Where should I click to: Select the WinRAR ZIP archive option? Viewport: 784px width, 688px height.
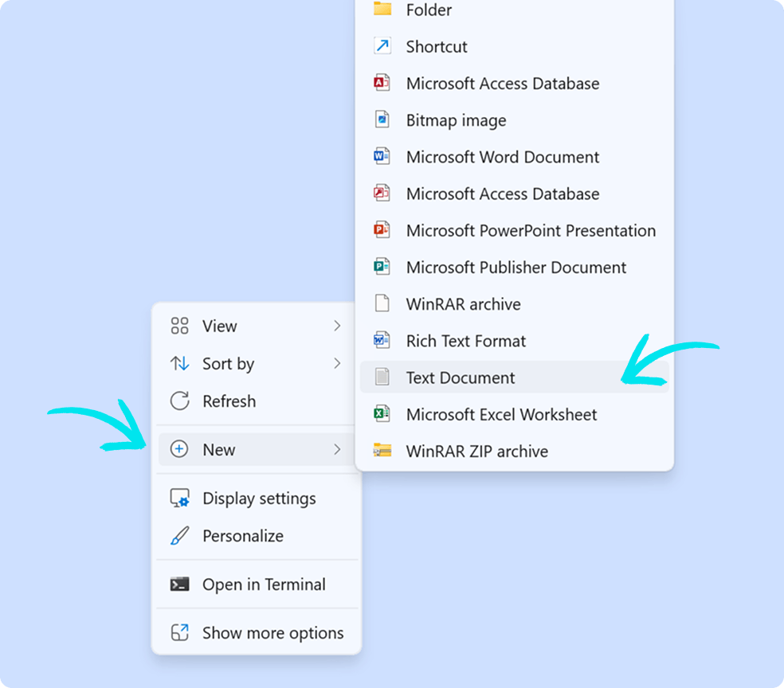coord(476,451)
